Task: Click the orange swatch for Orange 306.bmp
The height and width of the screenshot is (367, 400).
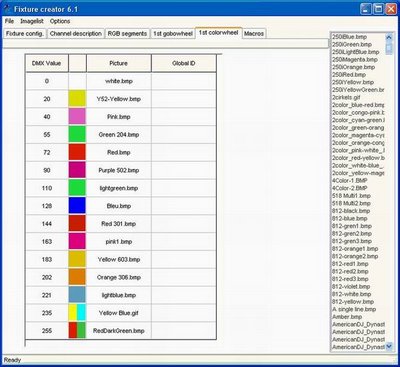Action: coord(77,277)
